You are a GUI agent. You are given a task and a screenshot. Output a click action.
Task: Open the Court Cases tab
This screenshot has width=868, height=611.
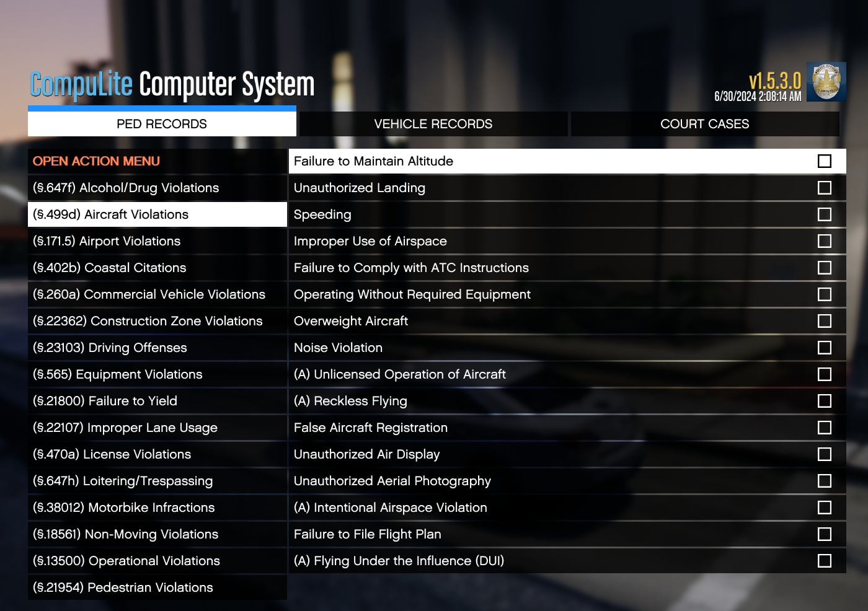click(x=704, y=124)
